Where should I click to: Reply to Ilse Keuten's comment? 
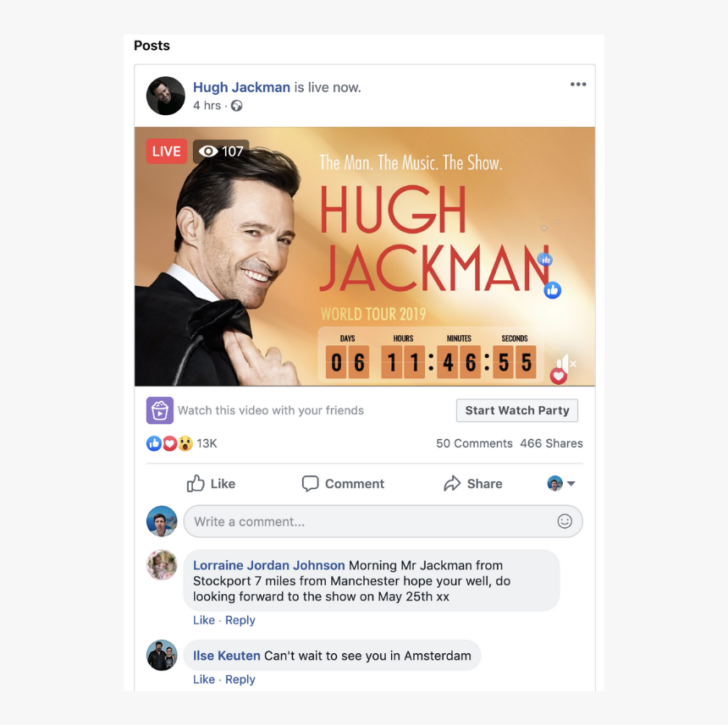(x=240, y=679)
